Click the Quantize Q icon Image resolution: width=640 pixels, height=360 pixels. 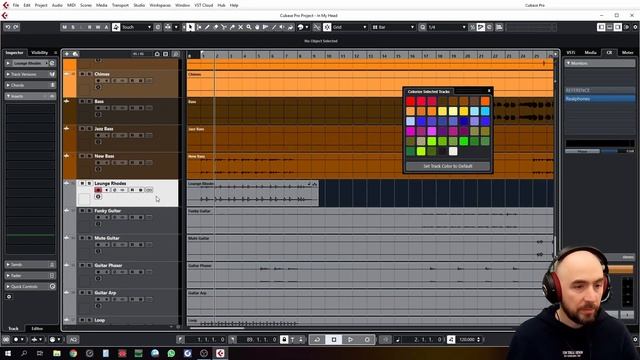pyautogui.click(x=423, y=27)
